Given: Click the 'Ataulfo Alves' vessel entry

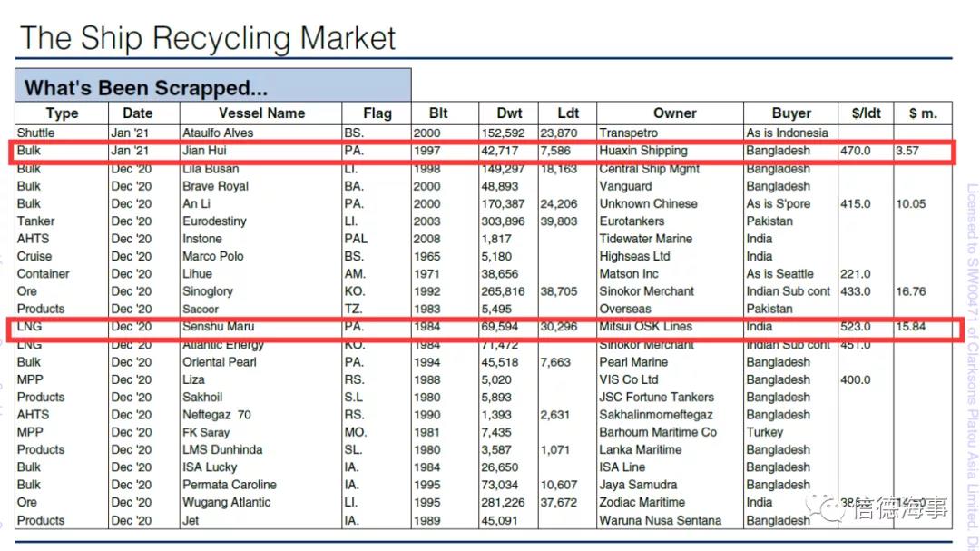Looking at the screenshot, I should pyautogui.click(x=218, y=133).
